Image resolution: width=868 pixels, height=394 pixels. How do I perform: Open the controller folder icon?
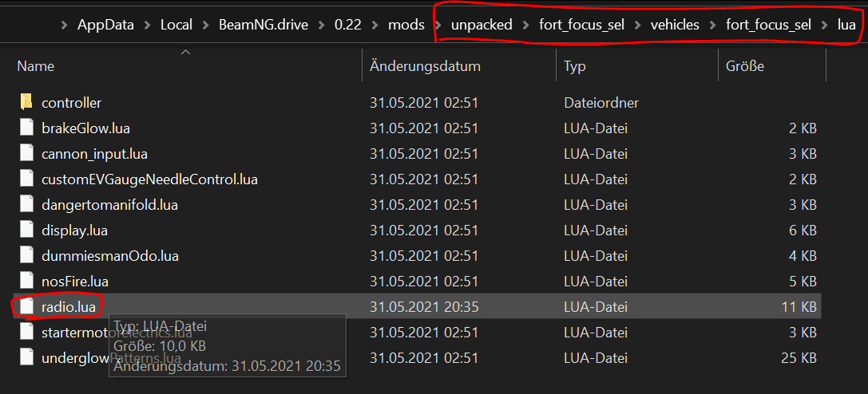[x=26, y=102]
